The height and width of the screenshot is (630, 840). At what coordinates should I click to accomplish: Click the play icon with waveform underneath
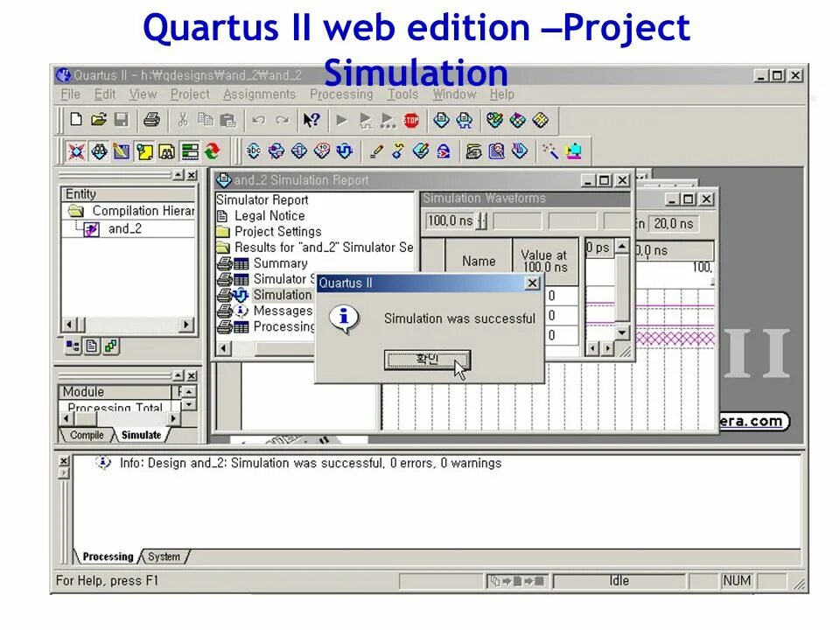coord(366,121)
